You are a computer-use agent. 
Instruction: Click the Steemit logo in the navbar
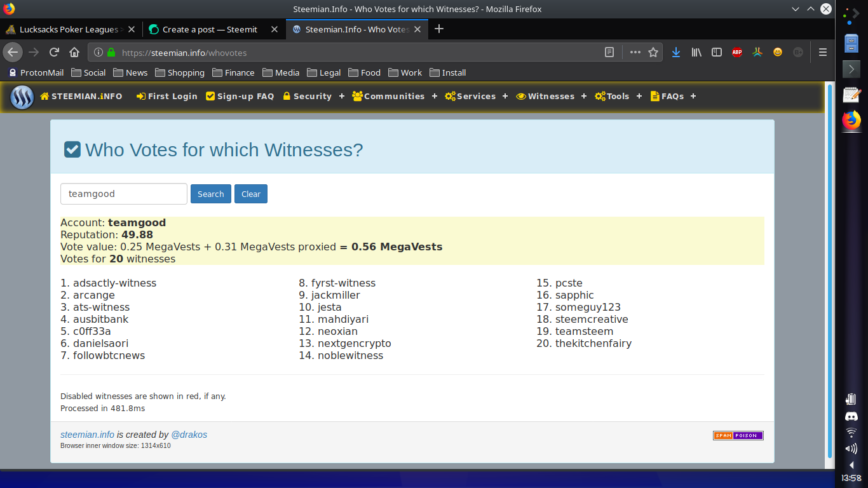click(x=22, y=97)
